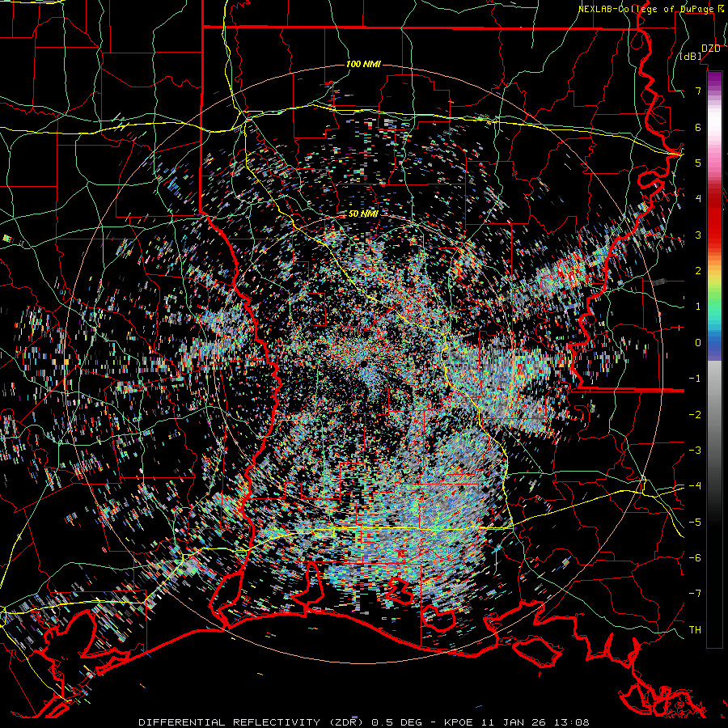This screenshot has width=728, height=728.
Task: Click the -7 value on color scale
Action: [x=695, y=594]
